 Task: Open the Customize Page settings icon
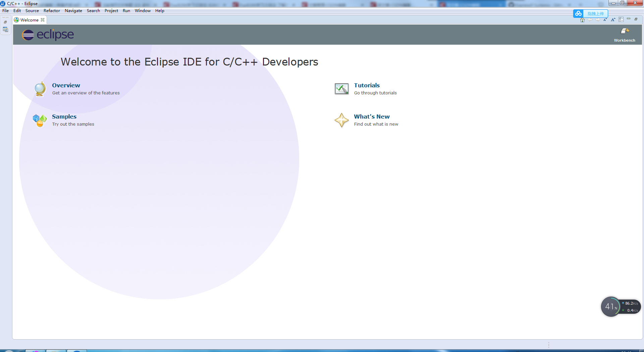[621, 19]
